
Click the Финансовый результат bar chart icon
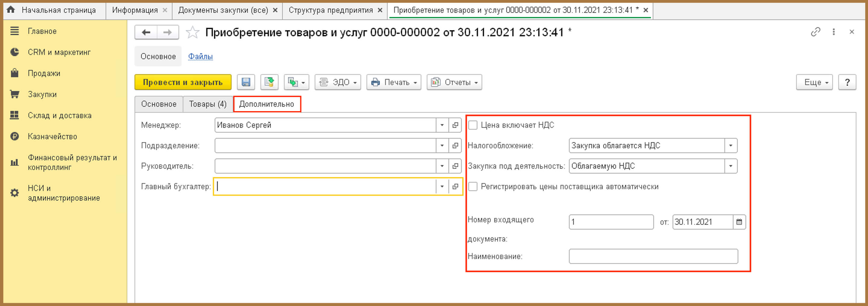[14, 163]
